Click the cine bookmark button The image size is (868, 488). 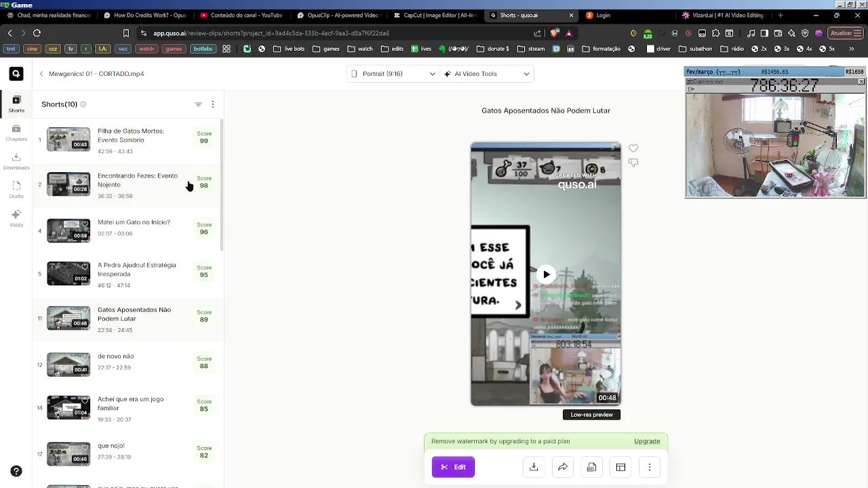click(x=32, y=49)
